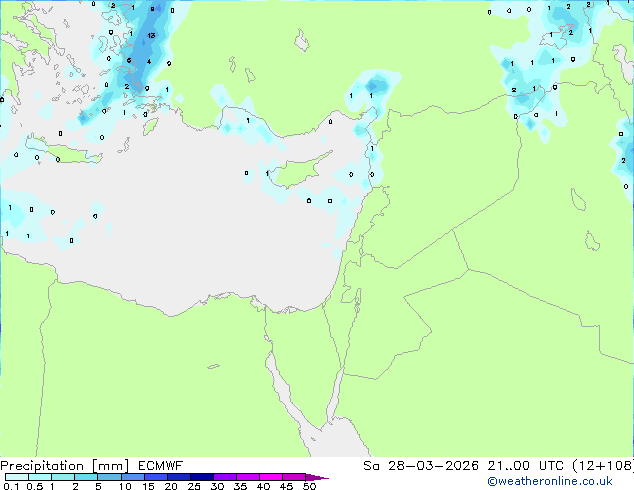This screenshot has height=490, width=634.
Task: Click the pointed legend end cap after 50
Action: tap(317, 477)
